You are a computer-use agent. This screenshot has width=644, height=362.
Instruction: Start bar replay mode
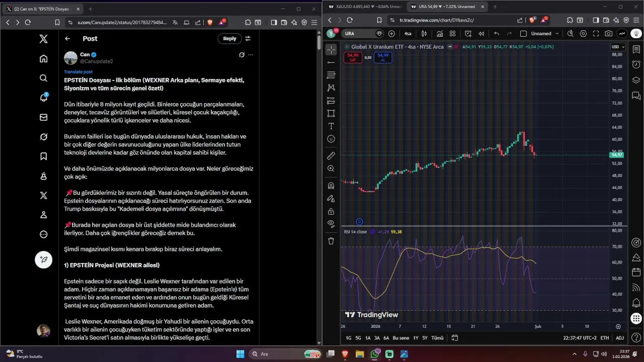click(481, 34)
